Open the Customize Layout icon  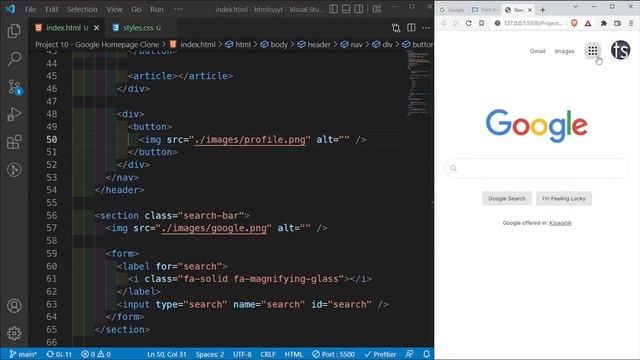[377, 9]
